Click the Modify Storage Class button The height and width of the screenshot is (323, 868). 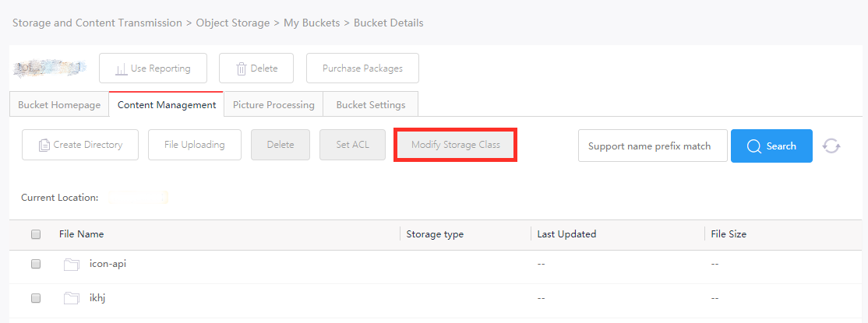(x=456, y=145)
